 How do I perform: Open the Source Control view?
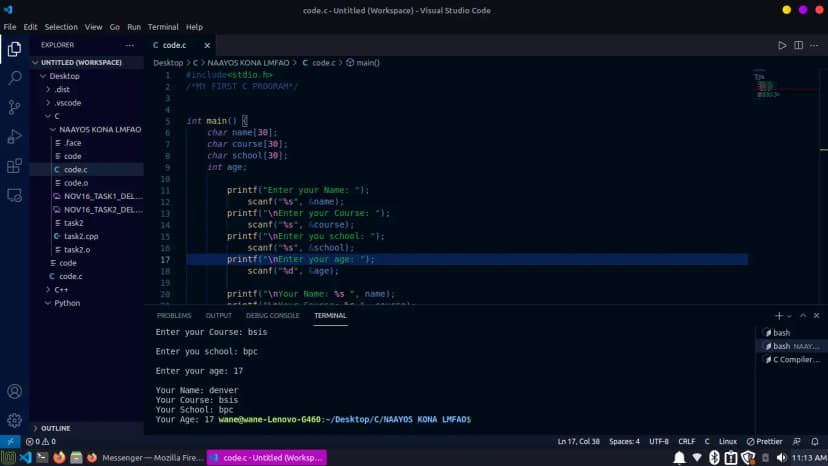point(15,107)
